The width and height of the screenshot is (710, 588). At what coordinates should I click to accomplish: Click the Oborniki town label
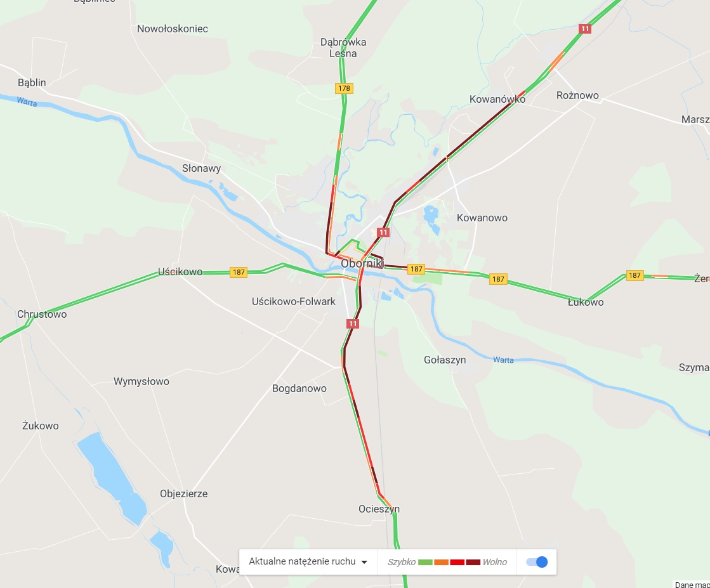click(362, 263)
